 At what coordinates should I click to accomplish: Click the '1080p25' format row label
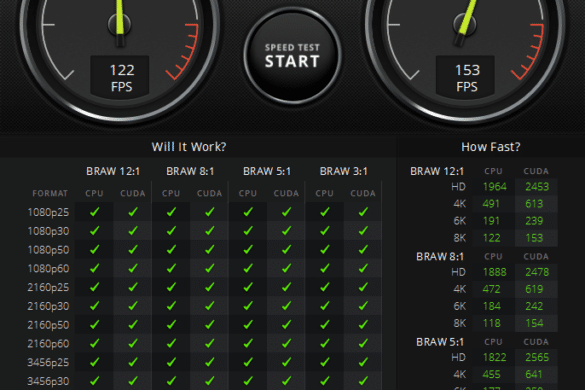[x=48, y=212]
